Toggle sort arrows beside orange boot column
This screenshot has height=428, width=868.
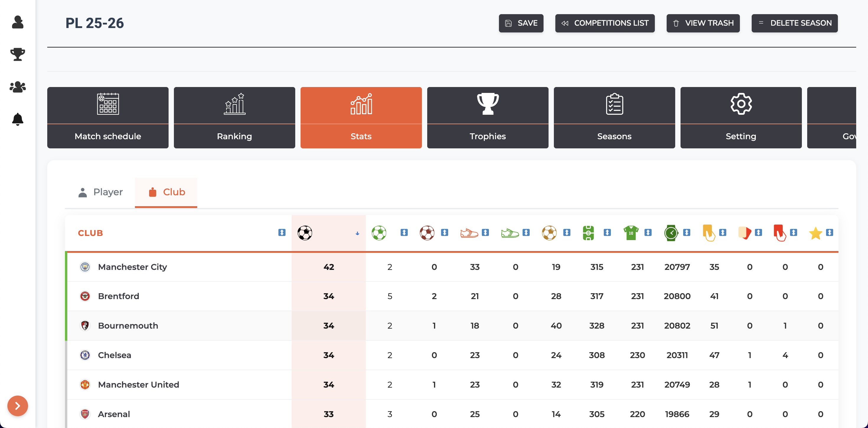(x=485, y=233)
